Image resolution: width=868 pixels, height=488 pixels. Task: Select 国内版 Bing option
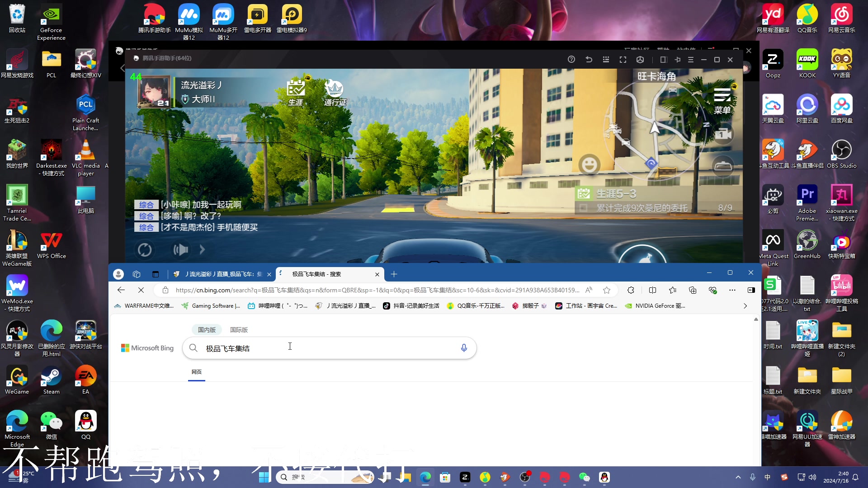207,330
